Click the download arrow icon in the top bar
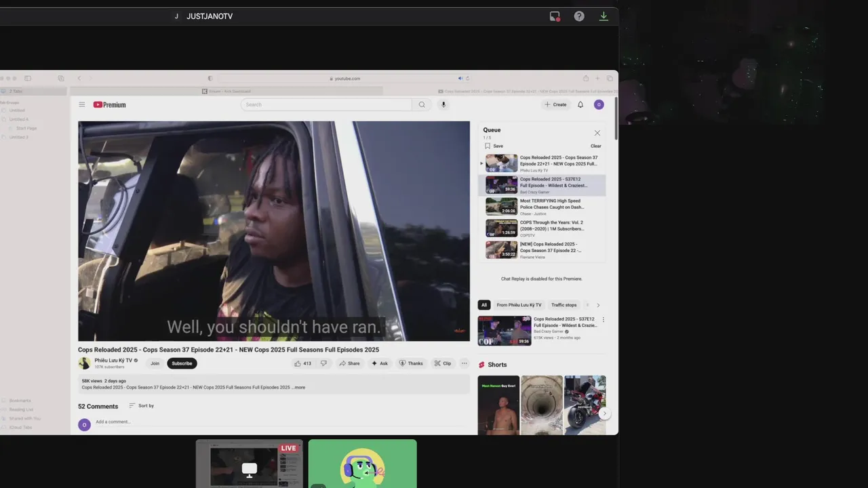The height and width of the screenshot is (488, 868). coord(604,16)
